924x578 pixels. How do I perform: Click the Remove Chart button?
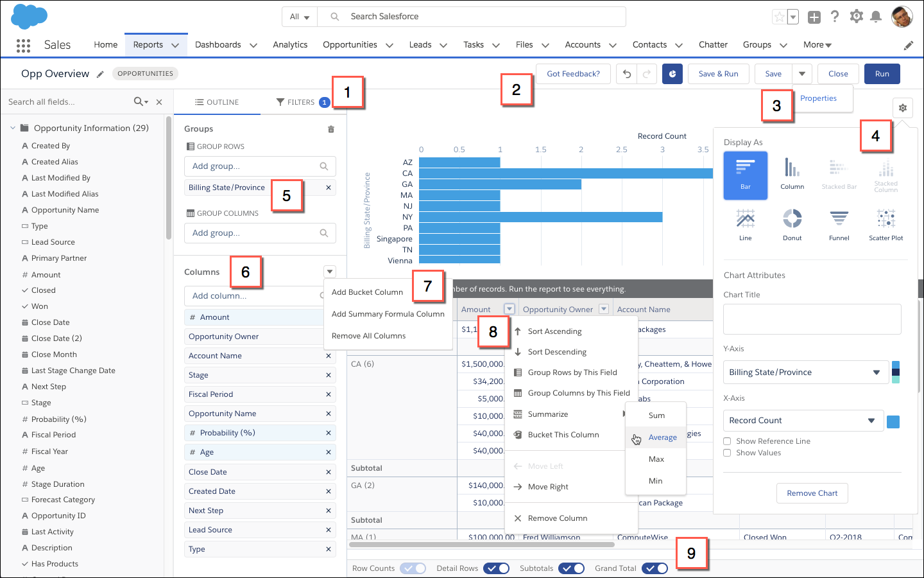pyautogui.click(x=812, y=493)
